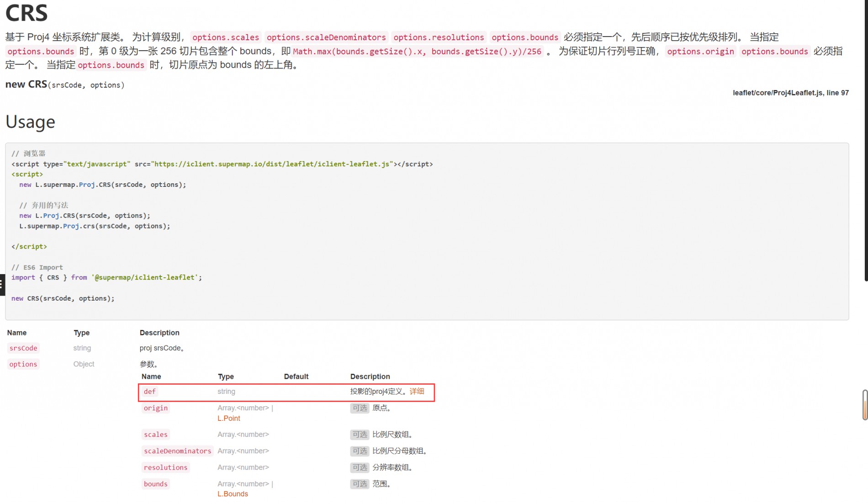Click the CRS page heading
Viewport: 868px width, 504px height.
point(26,13)
